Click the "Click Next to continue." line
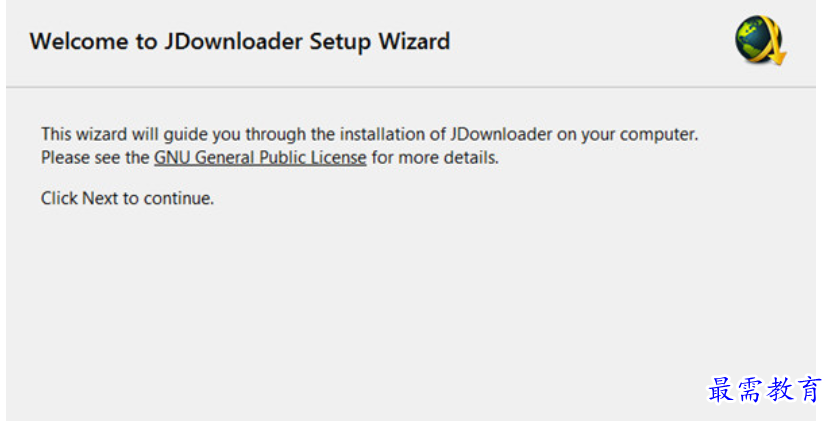This screenshot has height=421, width=830. tap(127, 198)
